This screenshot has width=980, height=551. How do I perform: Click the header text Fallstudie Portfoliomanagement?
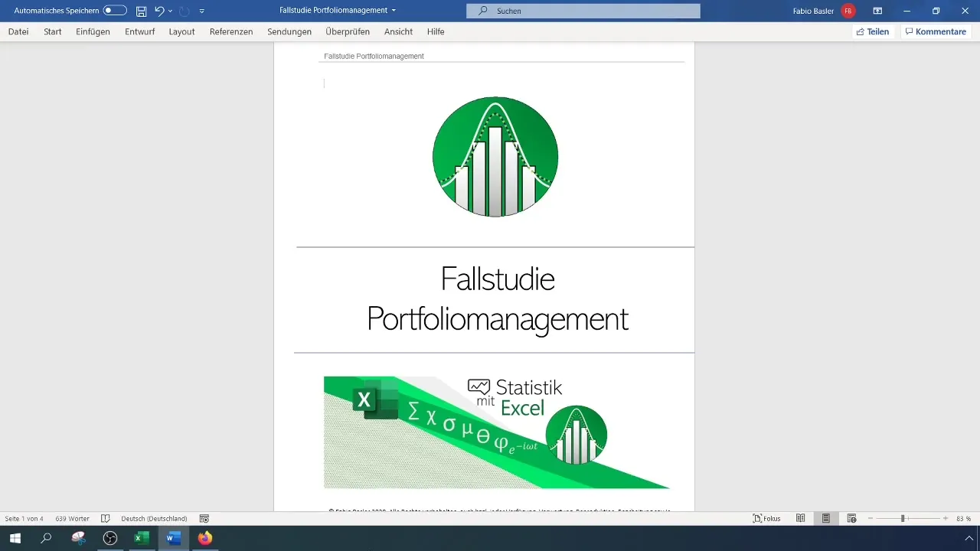click(x=374, y=57)
